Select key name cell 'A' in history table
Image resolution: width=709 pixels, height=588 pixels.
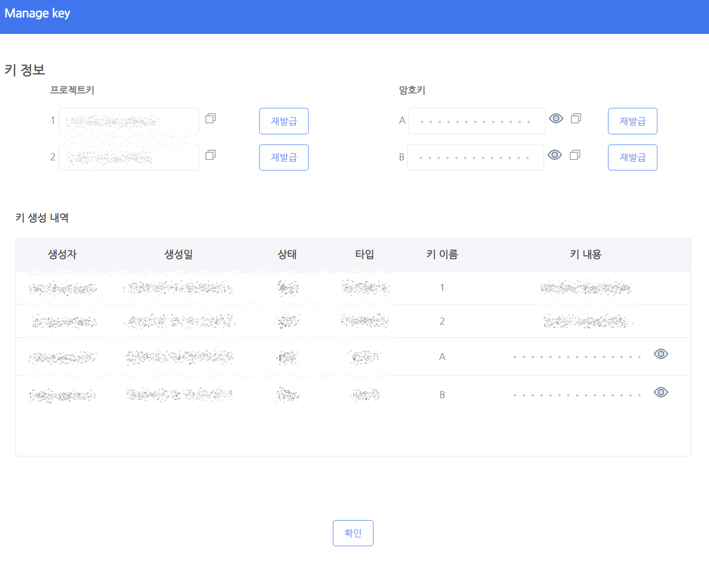tap(442, 357)
